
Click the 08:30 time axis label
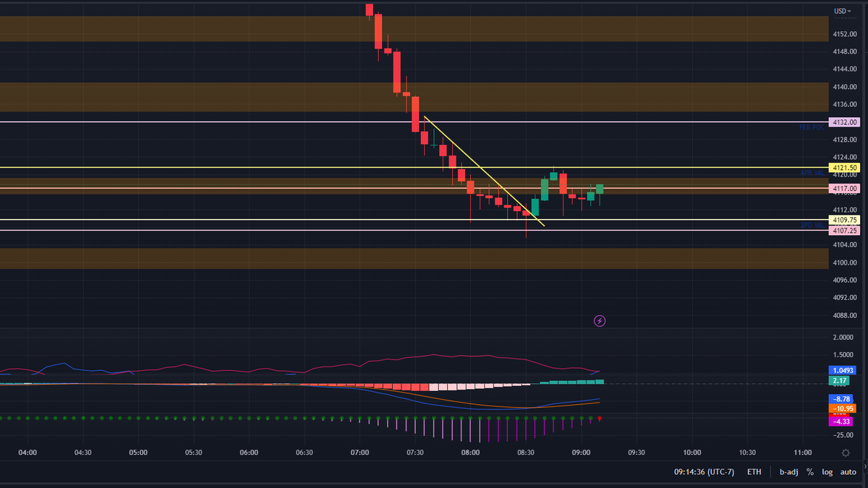(x=526, y=453)
